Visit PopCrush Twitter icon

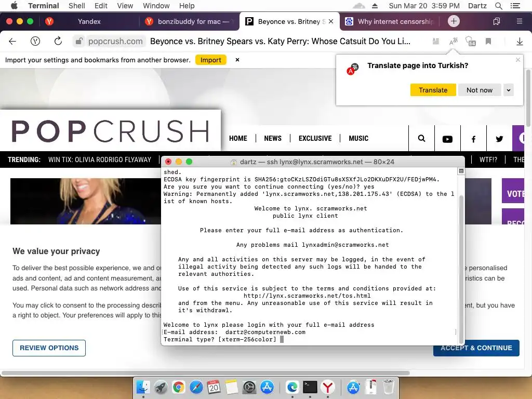click(x=499, y=138)
